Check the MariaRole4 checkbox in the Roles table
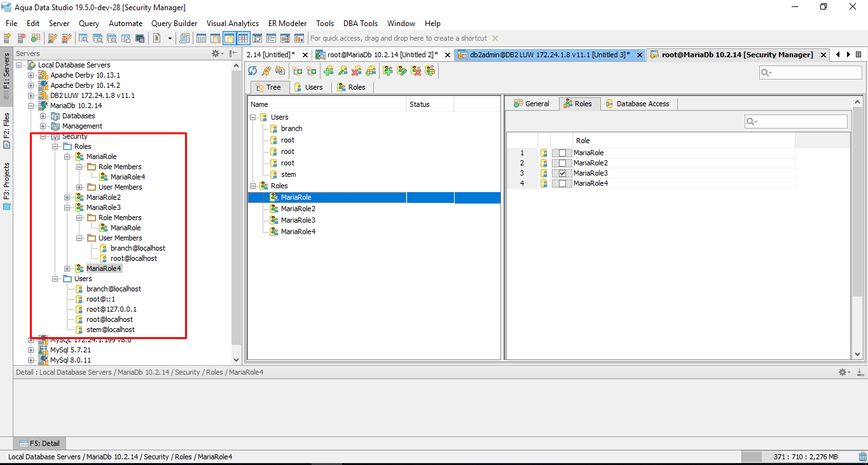 click(x=562, y=183)
